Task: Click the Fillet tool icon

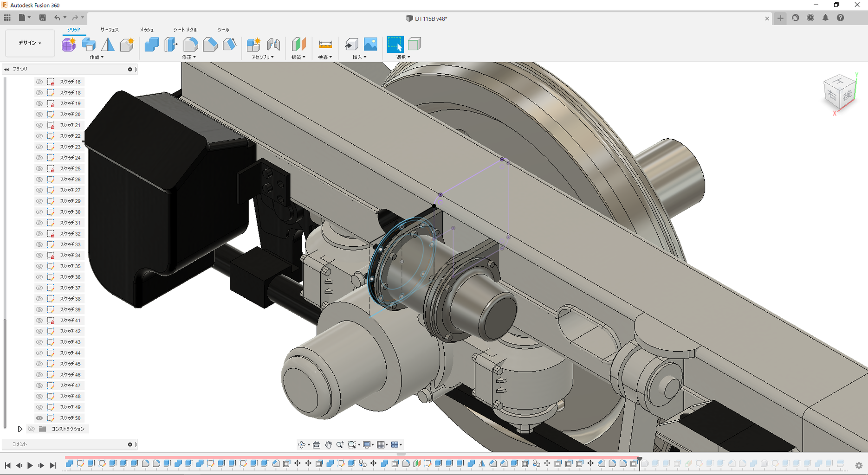Action: coord(190,45)
